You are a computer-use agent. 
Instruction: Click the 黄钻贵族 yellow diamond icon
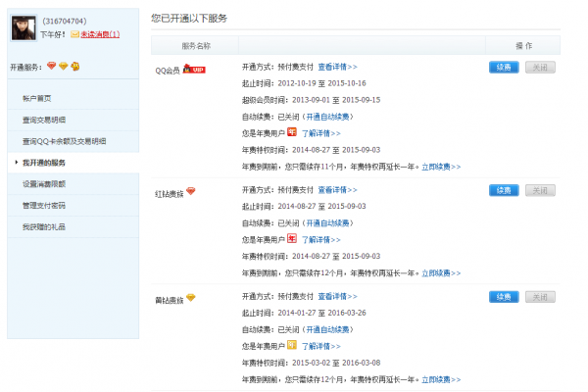[x=191, y=298]
